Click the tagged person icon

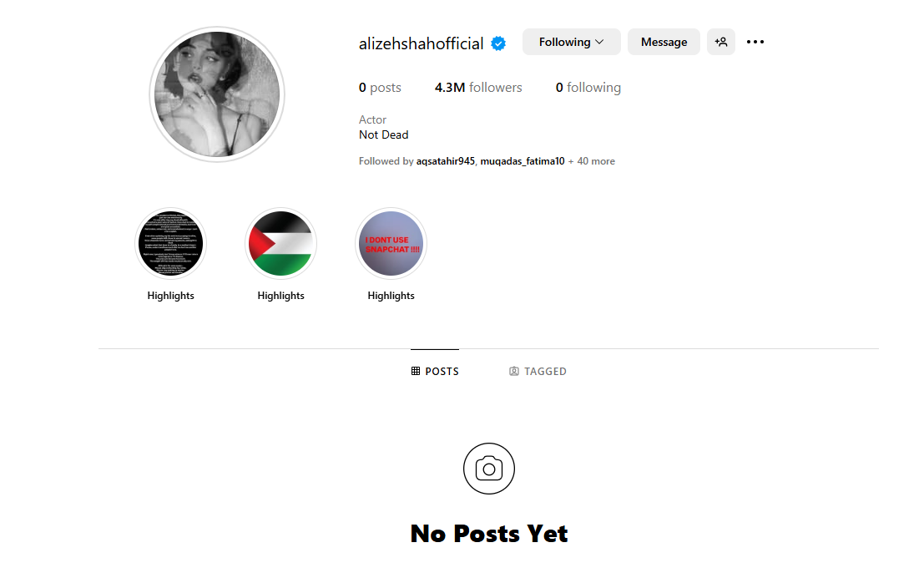tap(514, 371)
